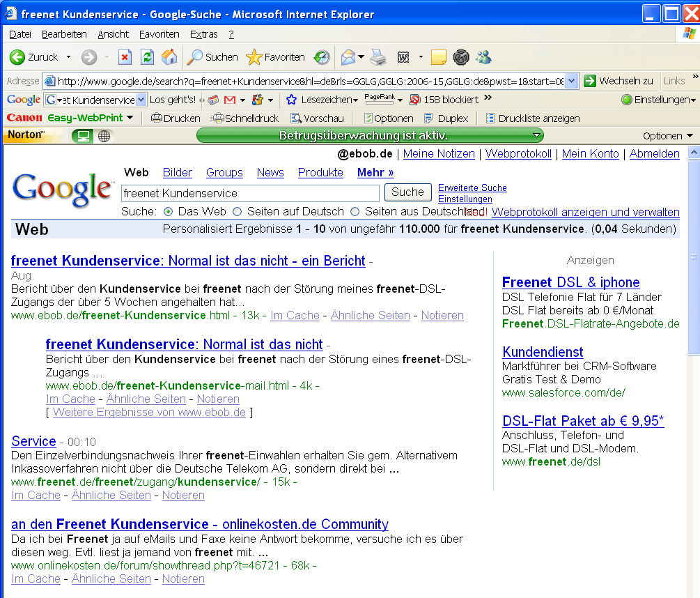
Task: Click the Canon Duplex button
Action: click(446, 118)
